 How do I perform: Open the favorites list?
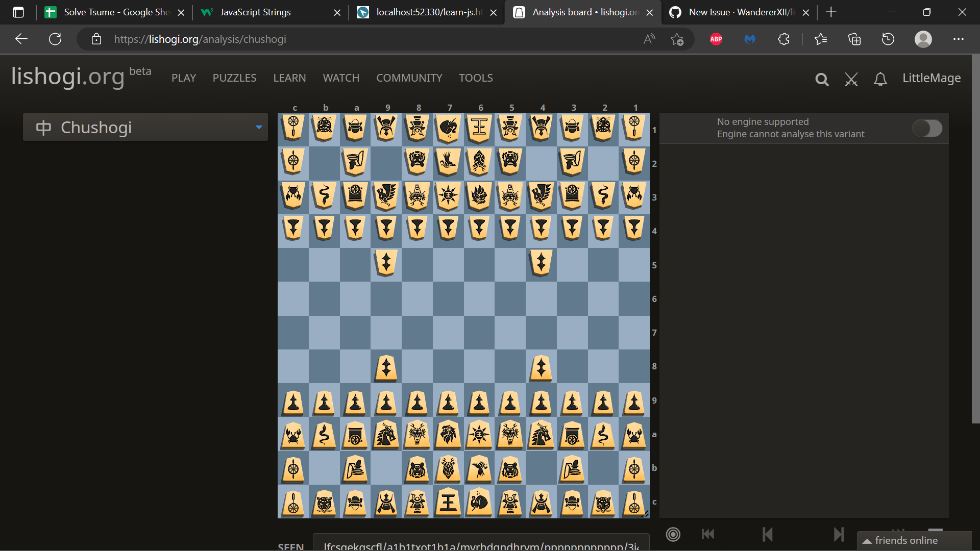(x=821, y=39)
